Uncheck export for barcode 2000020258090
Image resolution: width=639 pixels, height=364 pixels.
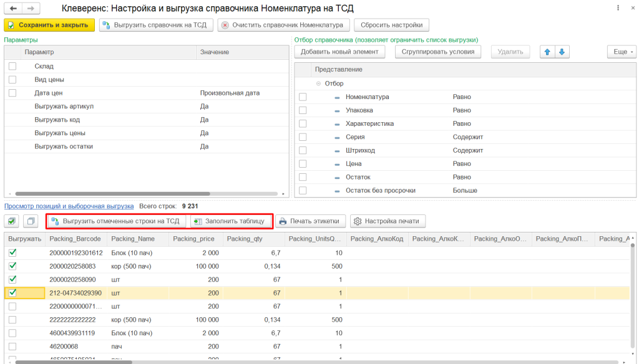pyautogui.click(x=12, y=279)
